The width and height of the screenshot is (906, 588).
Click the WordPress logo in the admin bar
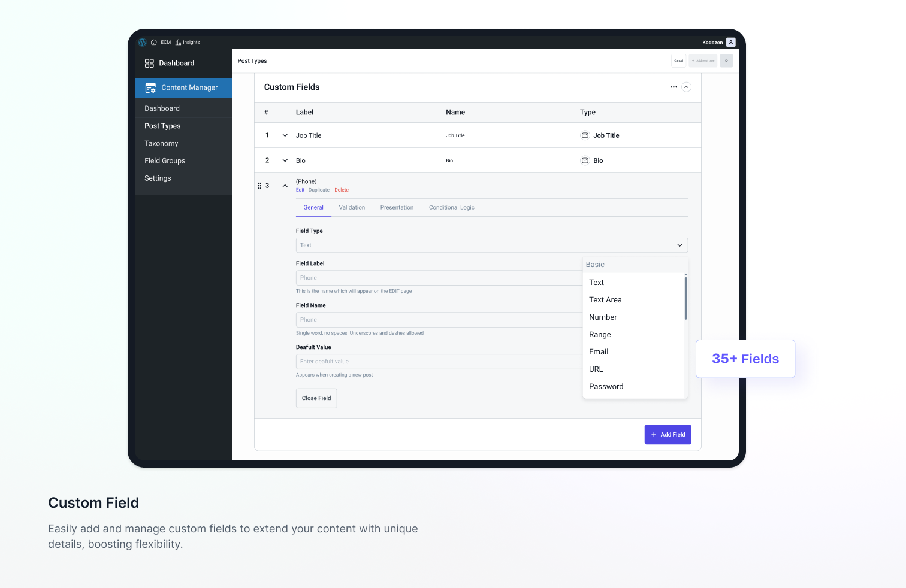coord(142,42)
